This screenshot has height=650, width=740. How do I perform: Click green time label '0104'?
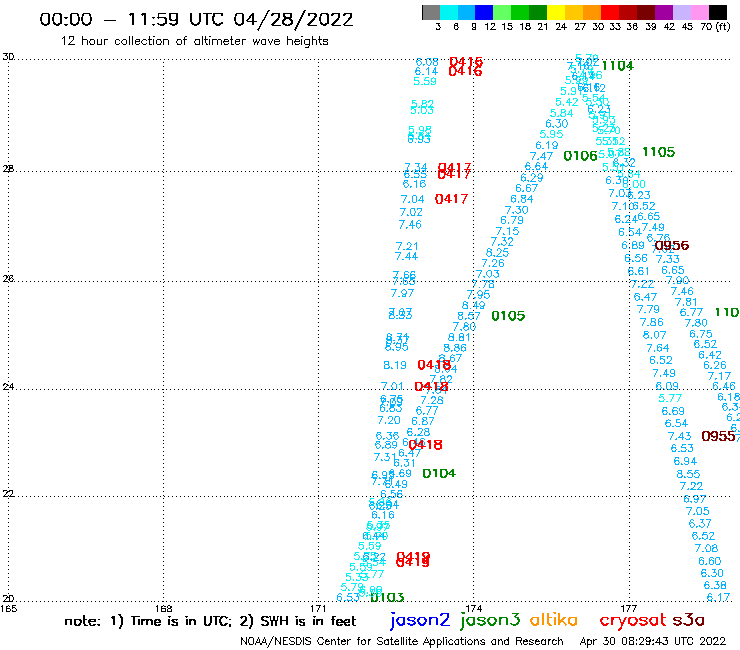[439, 473]
